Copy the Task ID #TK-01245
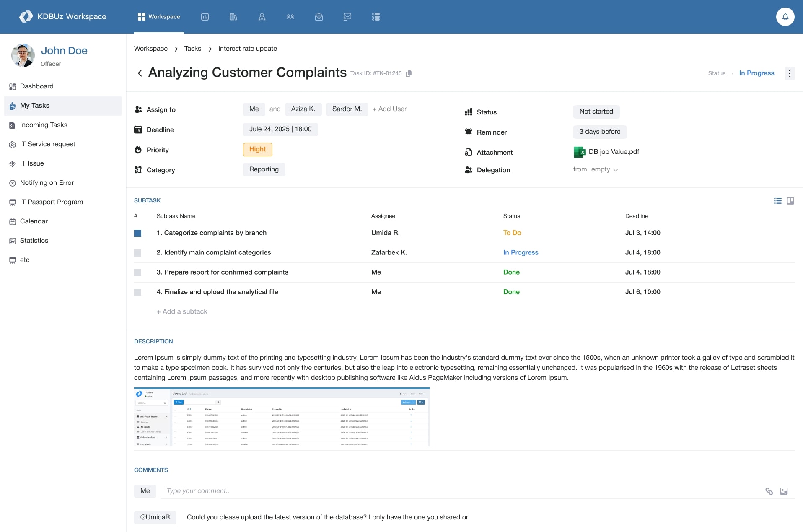The height and width of the screenshot is (532, 803). tap(409, 73)
